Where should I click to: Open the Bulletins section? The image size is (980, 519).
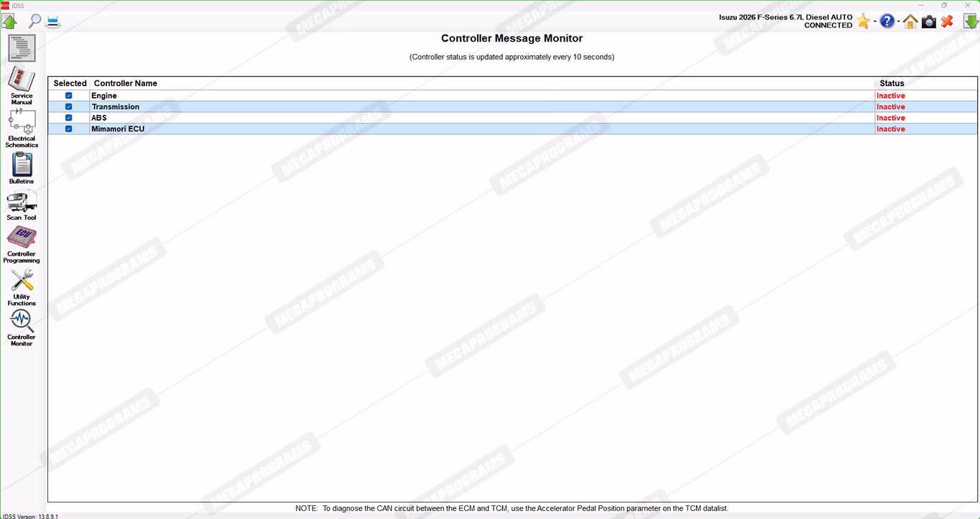click(22, 169)
